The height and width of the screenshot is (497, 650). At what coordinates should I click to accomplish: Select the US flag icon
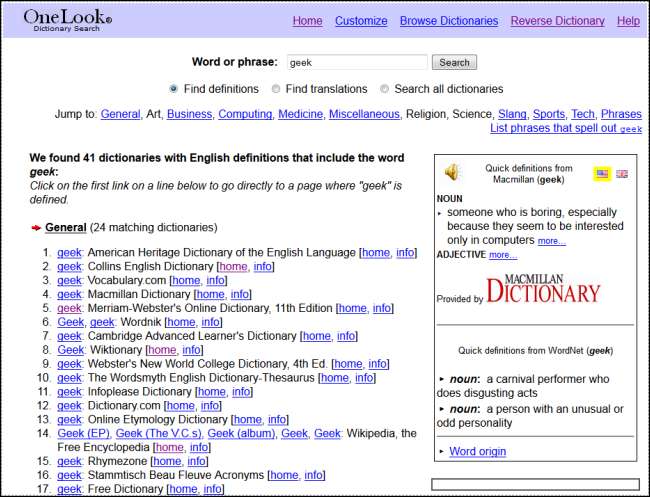pos(601,174)
